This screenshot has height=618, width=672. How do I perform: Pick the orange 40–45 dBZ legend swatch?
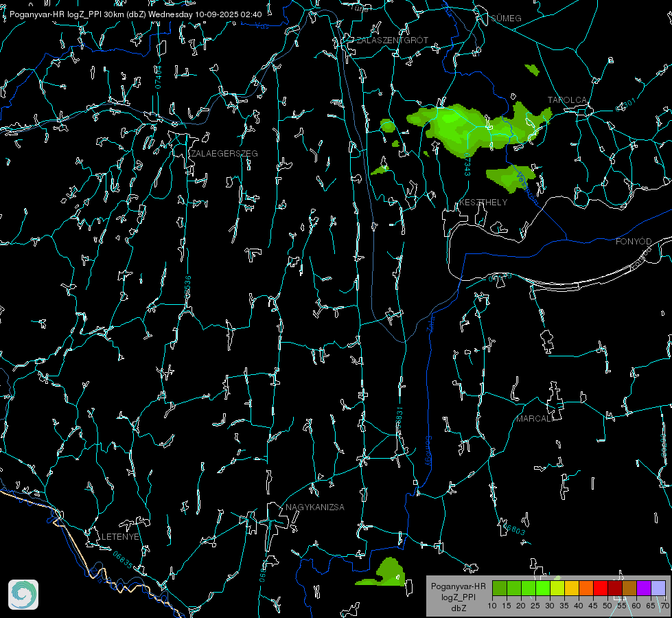[x=586, y=588]
